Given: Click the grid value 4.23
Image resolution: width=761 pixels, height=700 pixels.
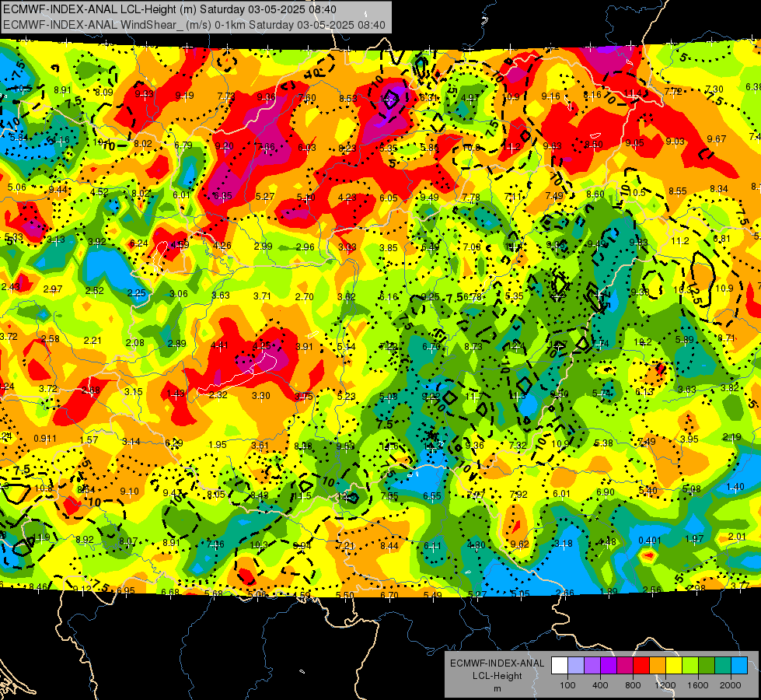Looking at the screenshot, I should [x=347, y=198].
